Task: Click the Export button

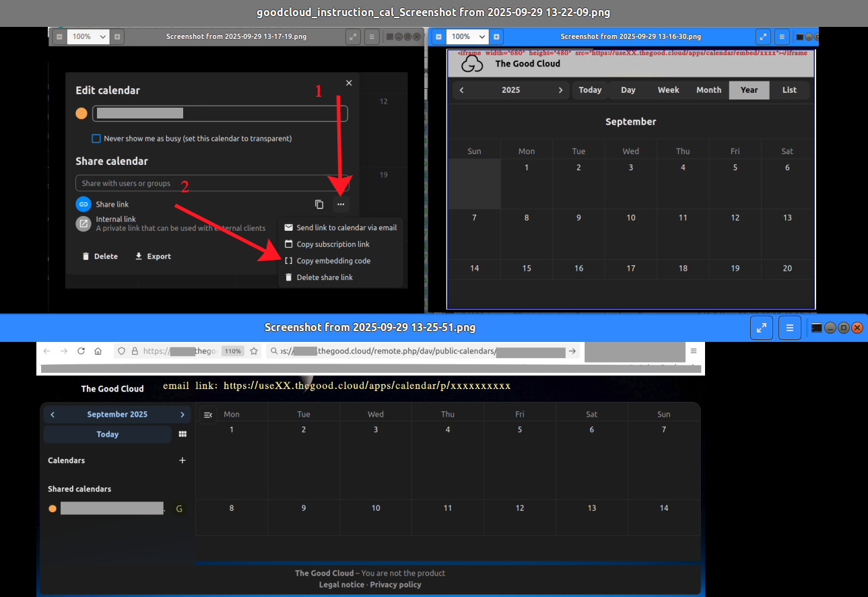Action: (x=153, y=256)
